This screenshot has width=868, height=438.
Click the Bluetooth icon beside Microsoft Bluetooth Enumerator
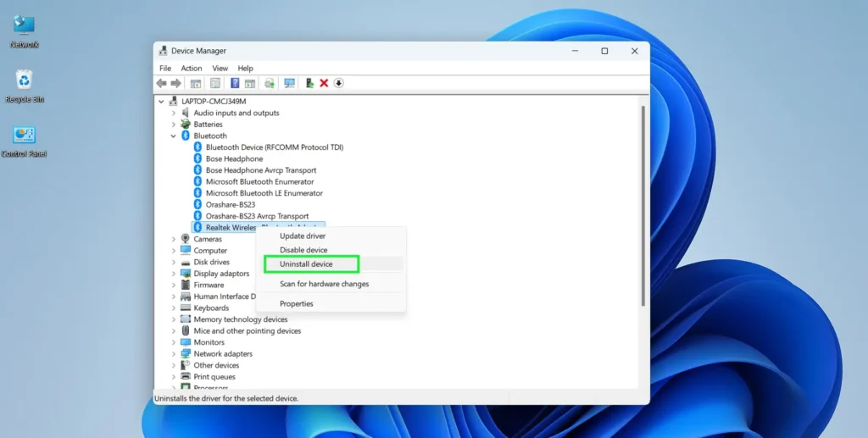198,181
